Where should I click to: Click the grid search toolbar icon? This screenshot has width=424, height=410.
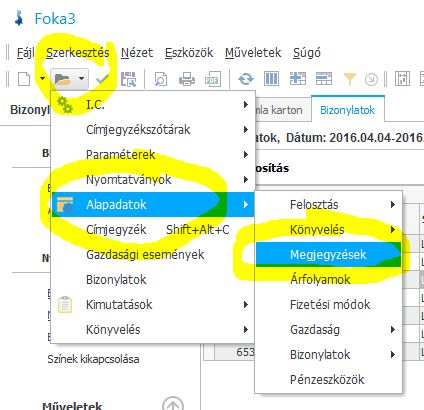[128, 79]
